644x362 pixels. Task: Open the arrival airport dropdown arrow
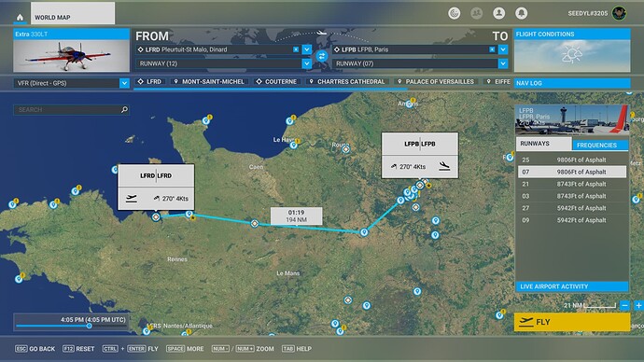503,49
